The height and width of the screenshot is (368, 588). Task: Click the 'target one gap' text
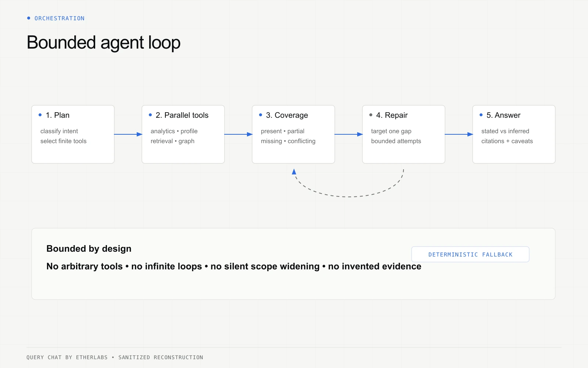coord(391,131)
